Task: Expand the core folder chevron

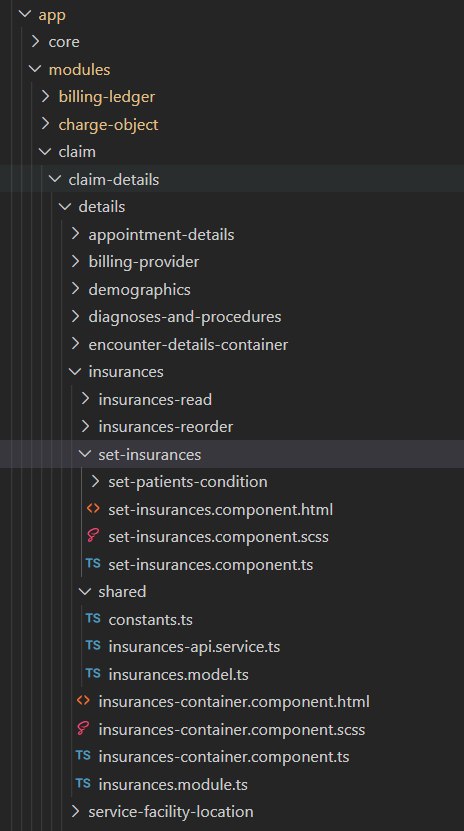Action: [x=35, y=41]
